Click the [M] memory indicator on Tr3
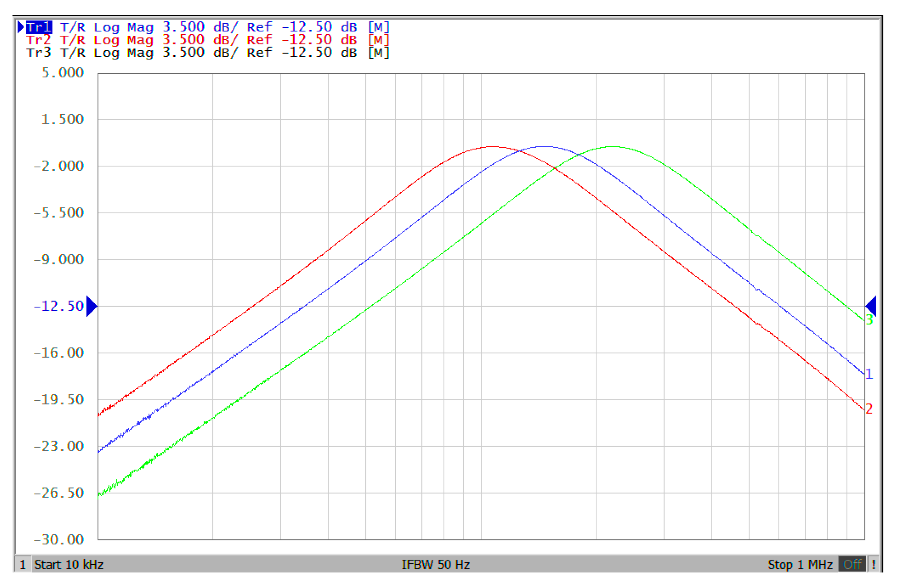This screenshot has height=588, width=907. click(x=379, y=53)
